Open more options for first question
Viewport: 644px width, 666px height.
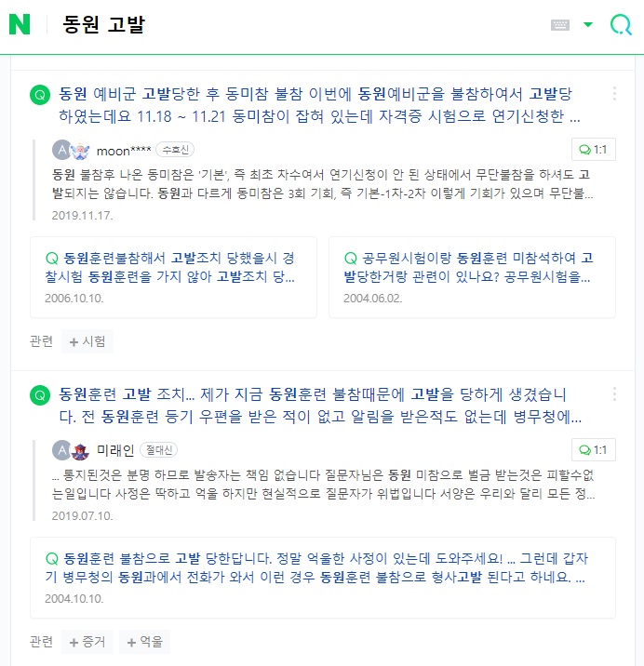614,94
